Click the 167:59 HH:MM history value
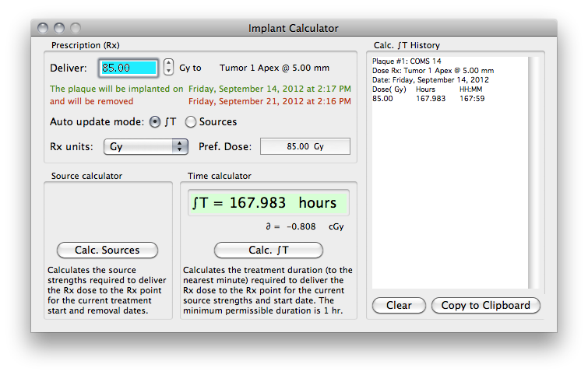Viewport: 588px width, 375px height. [472, 99]
